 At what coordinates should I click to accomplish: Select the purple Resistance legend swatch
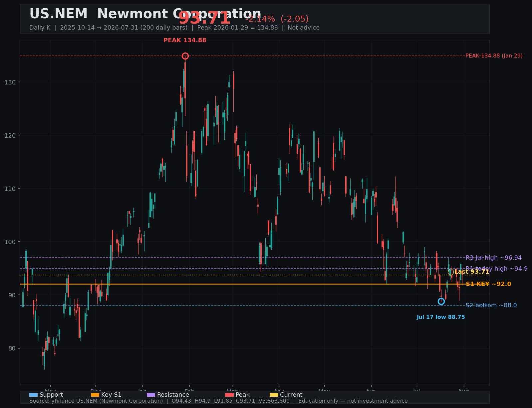[x=151, y=395]
